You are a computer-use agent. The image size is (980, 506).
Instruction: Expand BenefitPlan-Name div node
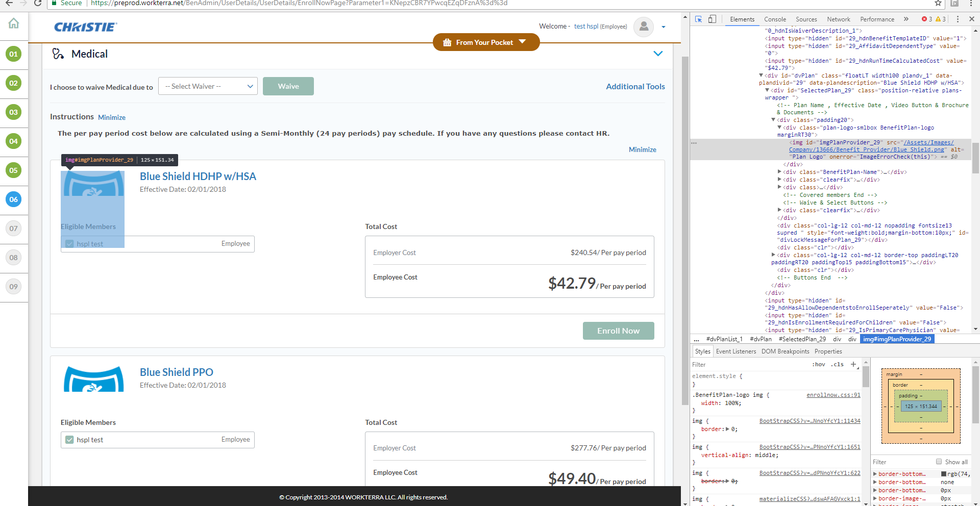coord(779,172)
